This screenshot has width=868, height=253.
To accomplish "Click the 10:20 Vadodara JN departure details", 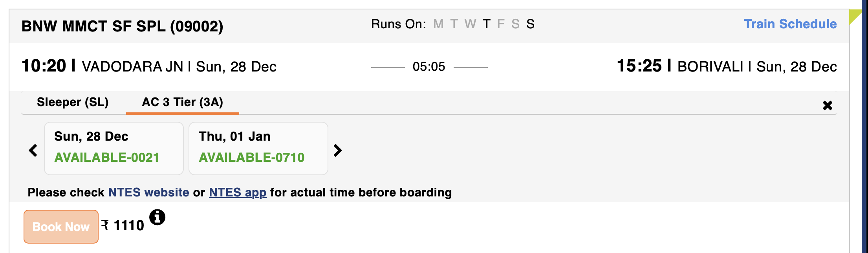I will tap(149, 66).
